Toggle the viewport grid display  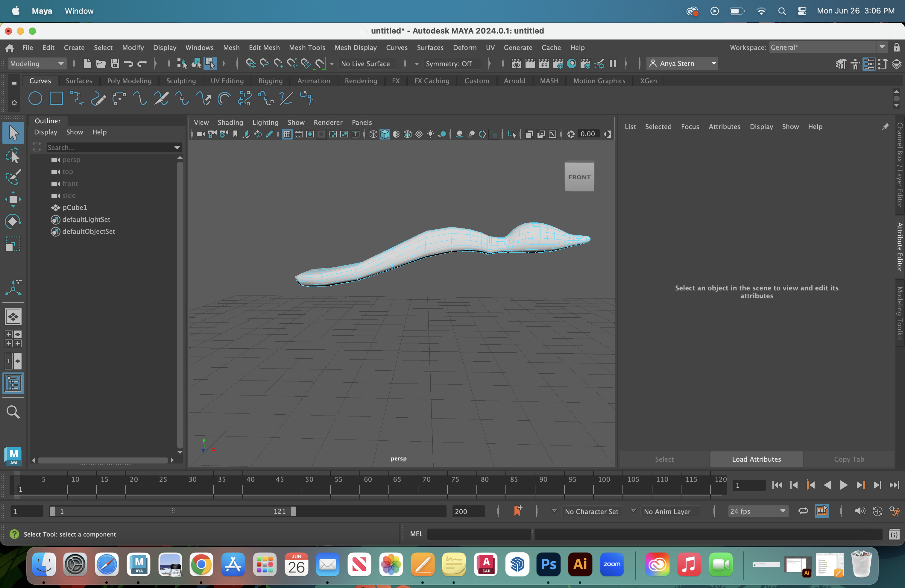coord(288,134)
